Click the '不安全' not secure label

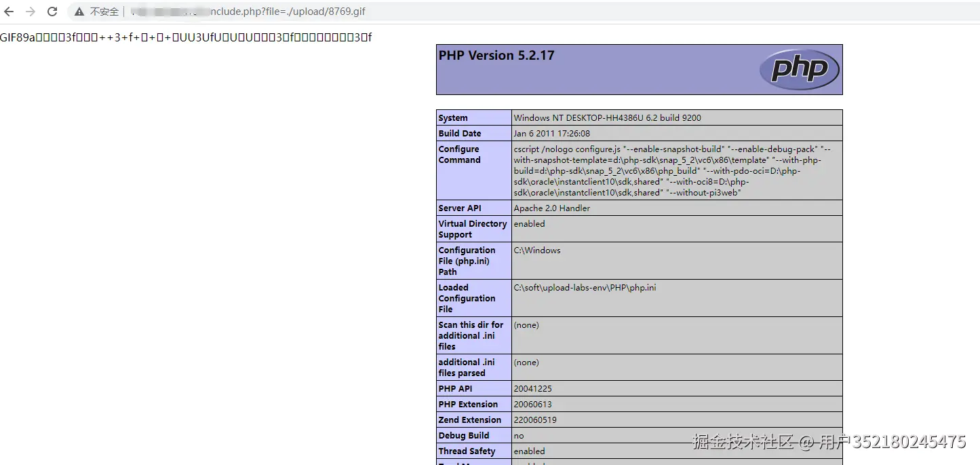click(x=104, y=12)
